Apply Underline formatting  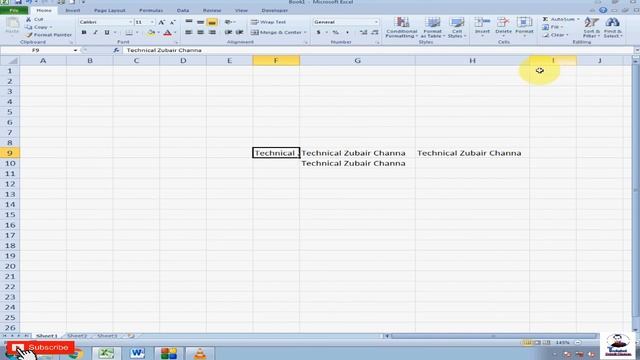107,32
